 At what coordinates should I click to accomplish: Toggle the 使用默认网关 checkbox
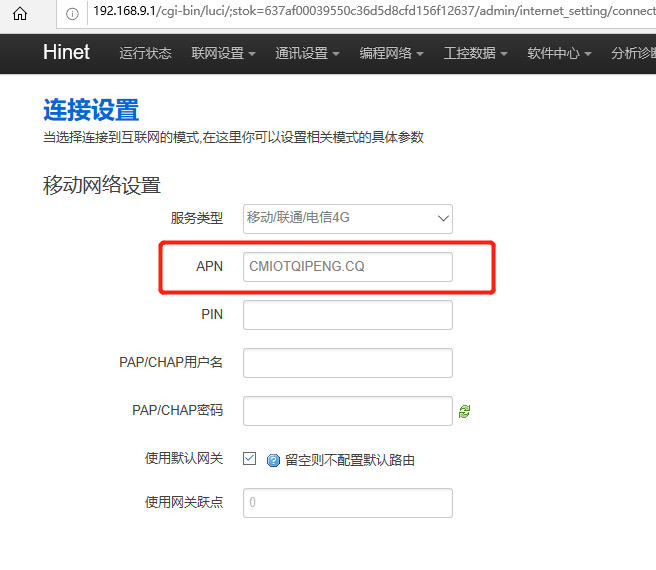coord(249,459)
